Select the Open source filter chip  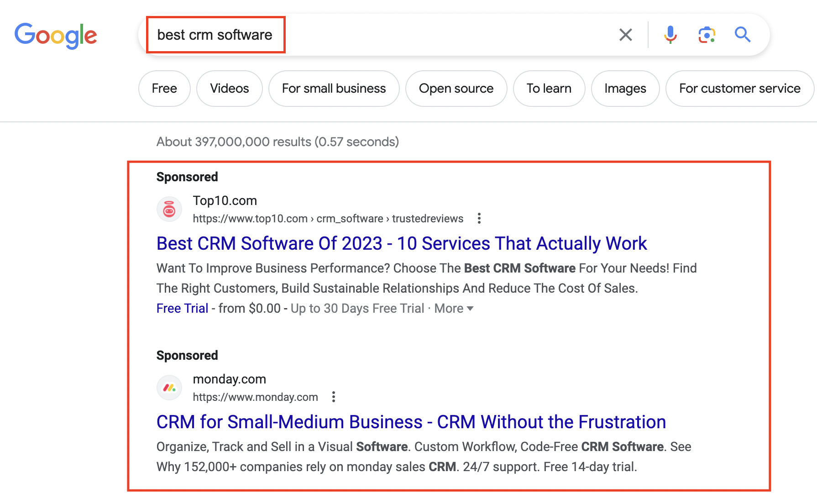(x=456, y=89)
